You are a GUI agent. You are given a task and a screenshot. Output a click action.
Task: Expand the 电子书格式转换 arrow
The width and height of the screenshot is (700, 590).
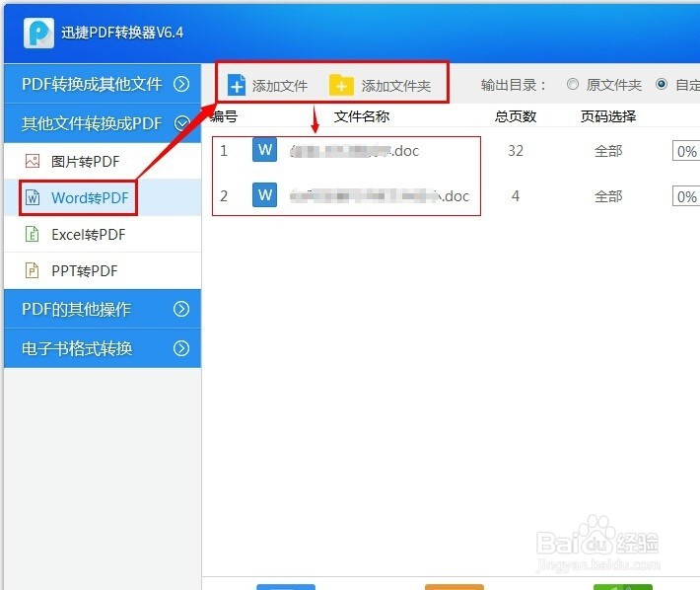[x=181, y=348]
